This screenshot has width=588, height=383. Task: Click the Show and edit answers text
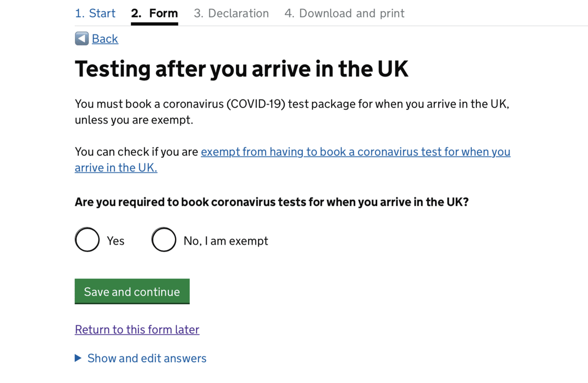coord(147,359)
